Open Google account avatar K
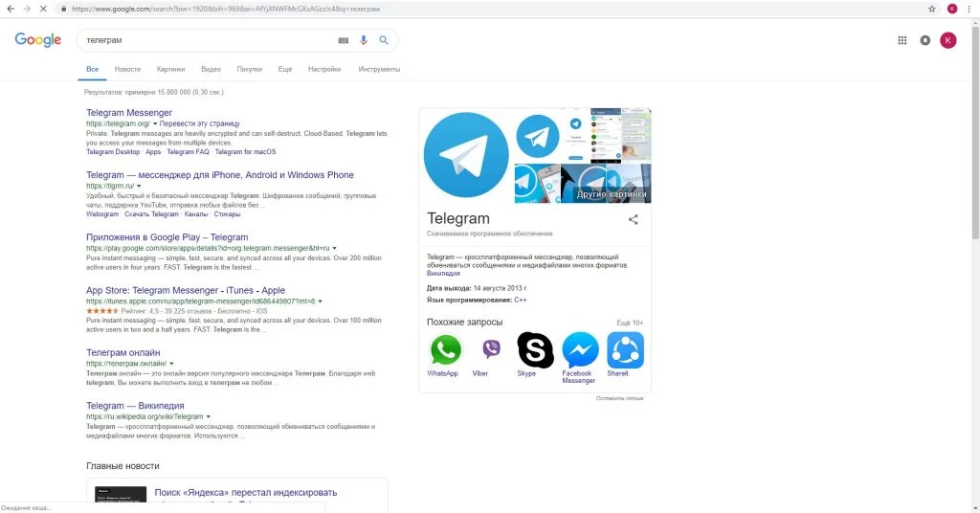Screen dimensions: 980x513 coord(948,40)
